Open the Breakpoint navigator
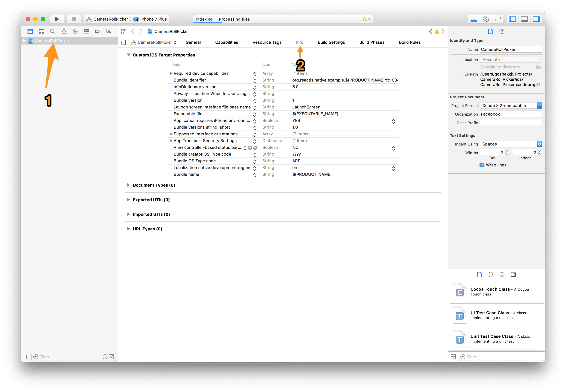Screen dimensions: 566x392 [98, 31]
